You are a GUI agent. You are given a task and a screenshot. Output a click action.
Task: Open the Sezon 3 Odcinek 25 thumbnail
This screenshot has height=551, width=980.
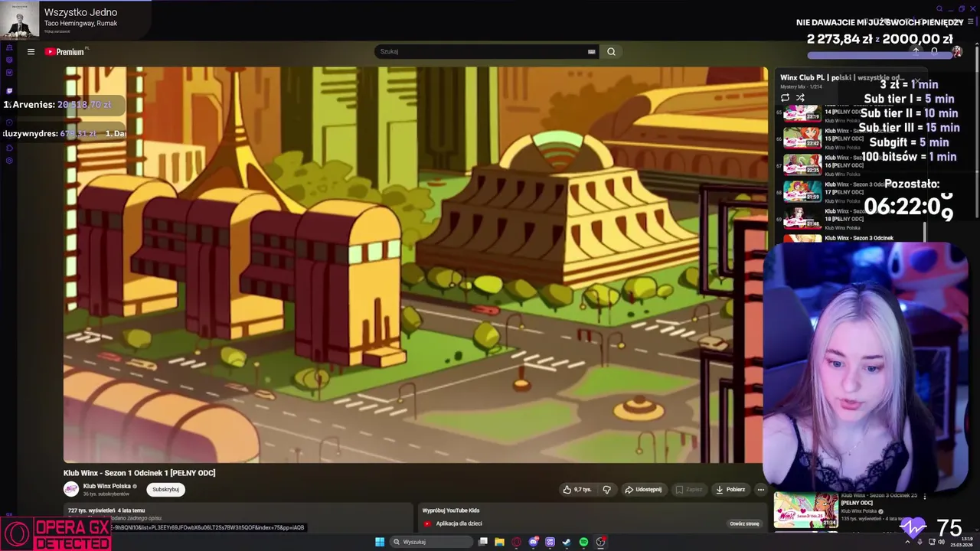805,509
